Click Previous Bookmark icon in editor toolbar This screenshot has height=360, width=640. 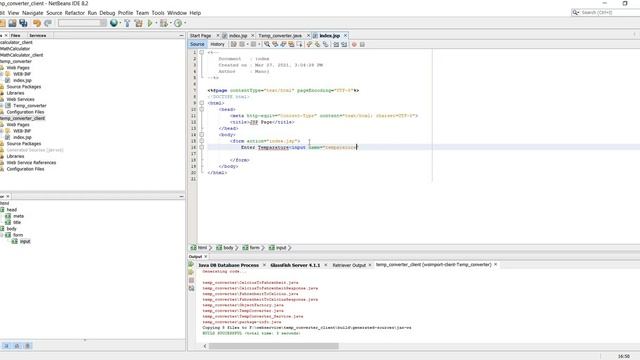coord(309,44)
